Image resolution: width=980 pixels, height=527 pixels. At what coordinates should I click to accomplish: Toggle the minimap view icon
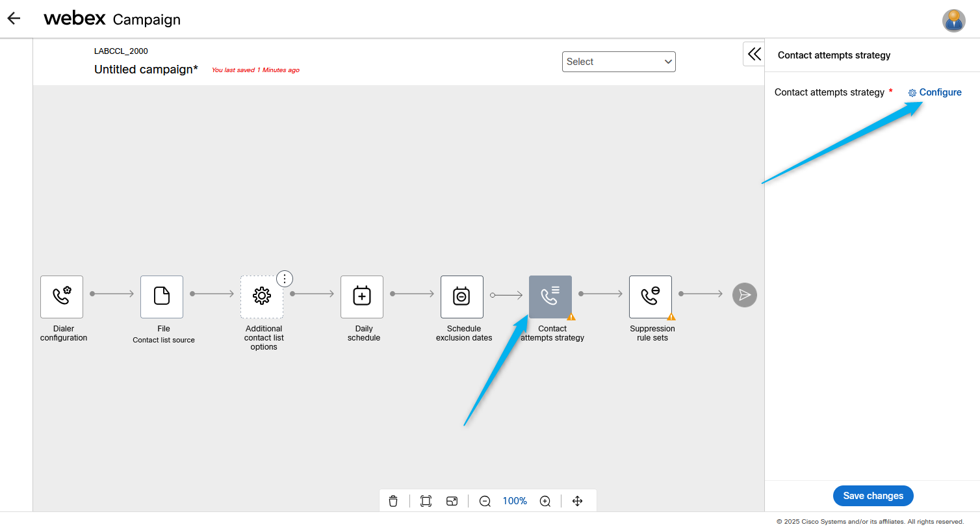pyautogui.click(x=452, y=501)
